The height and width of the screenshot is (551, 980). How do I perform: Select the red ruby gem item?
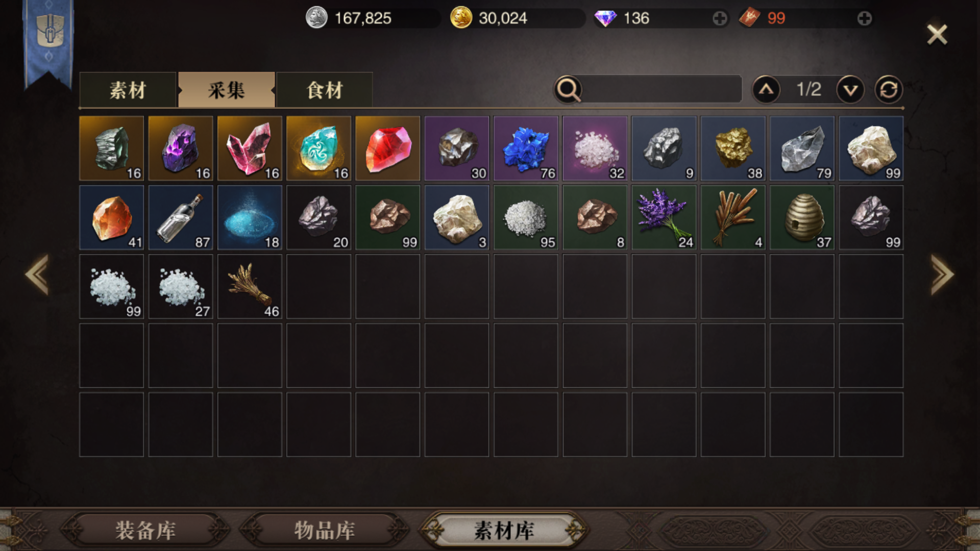(x=387, y=148)
